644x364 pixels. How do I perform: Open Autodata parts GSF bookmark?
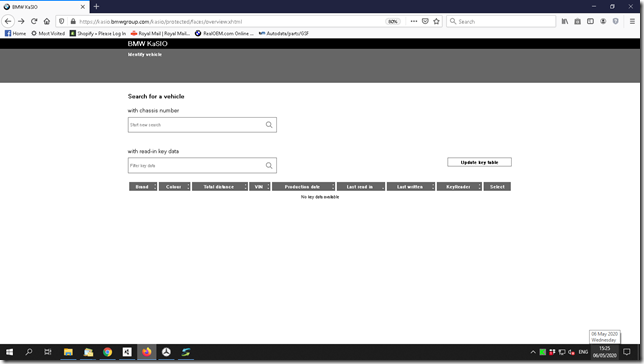[x=284, y=33]
